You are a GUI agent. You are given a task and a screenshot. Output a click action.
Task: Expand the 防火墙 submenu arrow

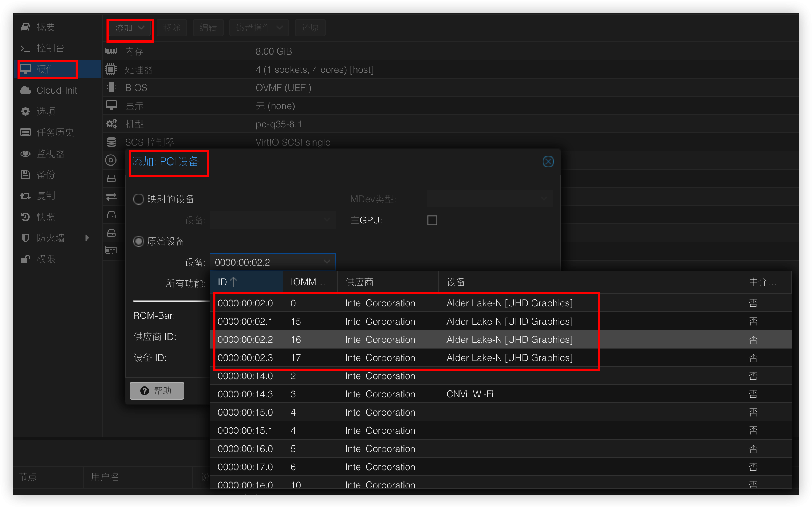click(87, 238)
